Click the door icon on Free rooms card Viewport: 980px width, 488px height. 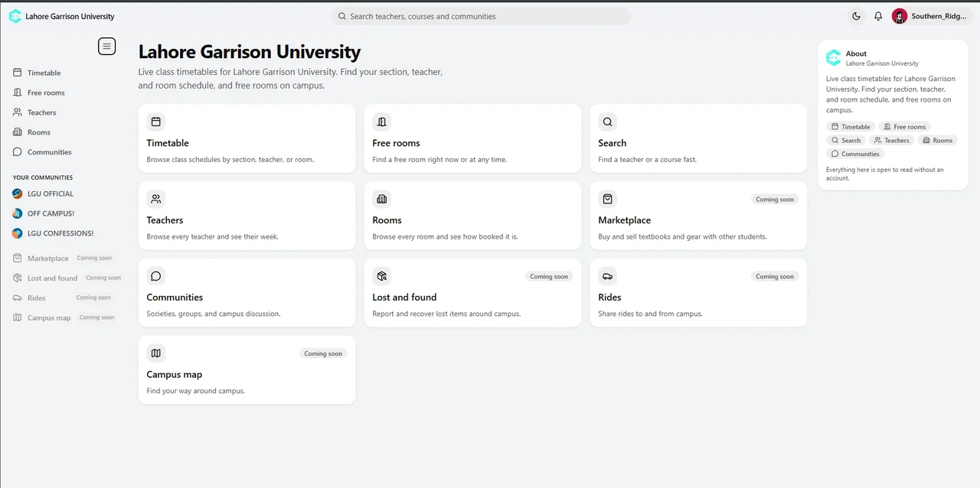[x=382, y=122]
